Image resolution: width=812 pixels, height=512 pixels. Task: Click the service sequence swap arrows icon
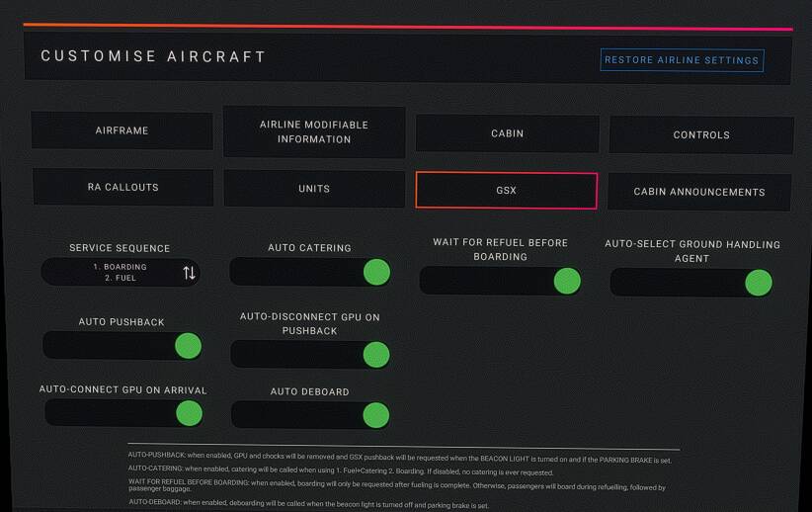point(189,273)
